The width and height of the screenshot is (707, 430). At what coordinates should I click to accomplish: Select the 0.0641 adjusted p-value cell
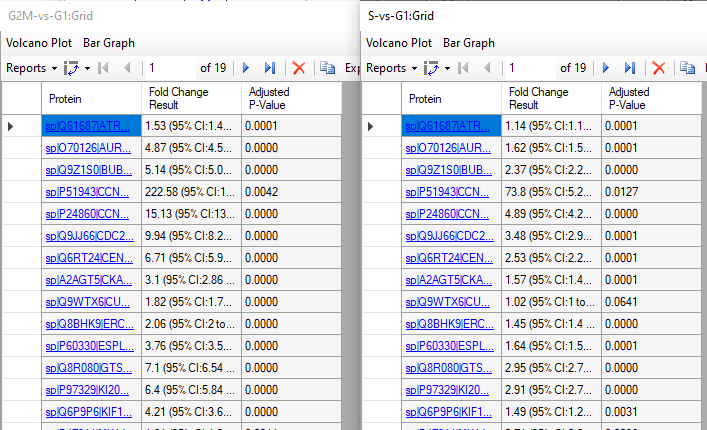tap(651, 302)
